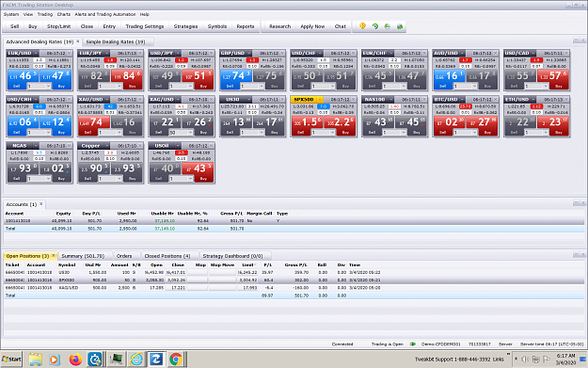
Task: Open the Alerts and Trading Automation menu
Action: coord(105,14)
